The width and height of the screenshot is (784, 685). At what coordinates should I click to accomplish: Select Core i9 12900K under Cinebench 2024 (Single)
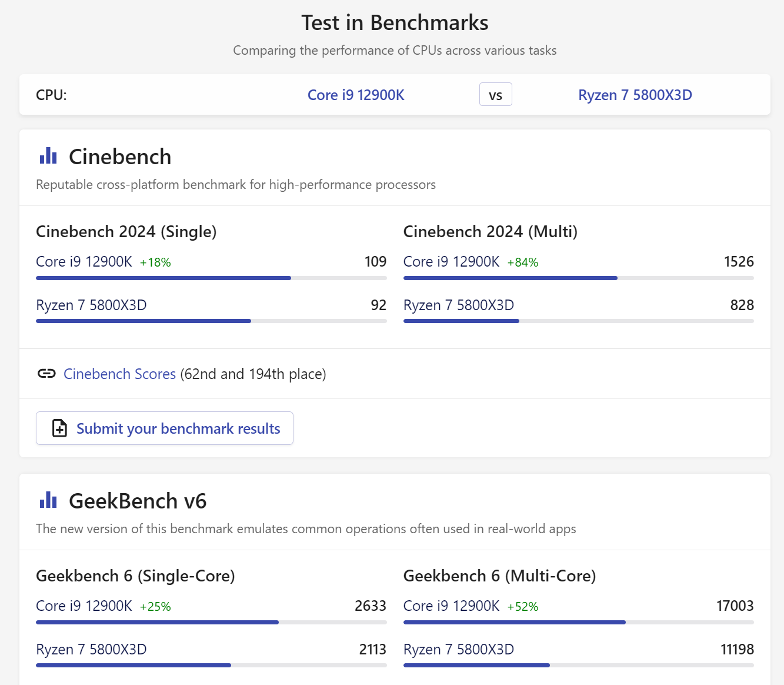[x=84, y=261]
